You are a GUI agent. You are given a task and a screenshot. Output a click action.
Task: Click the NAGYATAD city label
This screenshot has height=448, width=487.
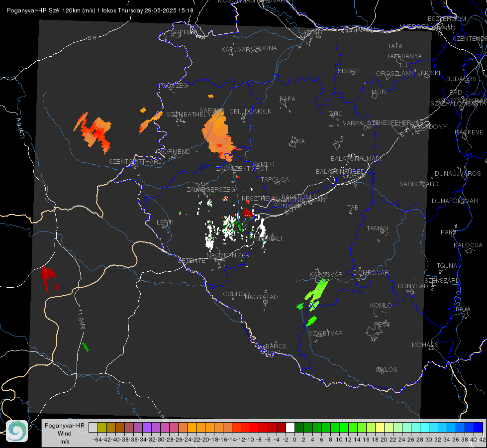pyautogui.click(x=261, y=297)
